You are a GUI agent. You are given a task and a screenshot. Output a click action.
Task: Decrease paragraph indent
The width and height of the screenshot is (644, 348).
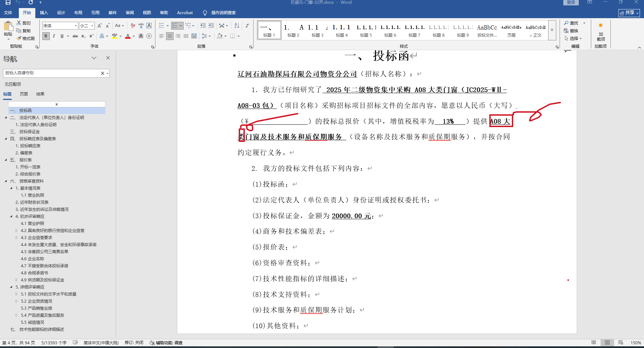tap(203, 26)
